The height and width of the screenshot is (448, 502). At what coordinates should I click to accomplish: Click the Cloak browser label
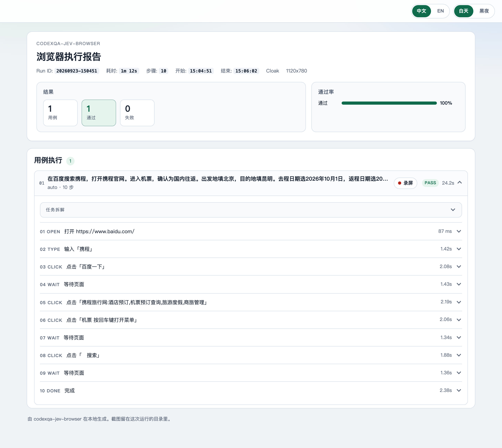272,71
